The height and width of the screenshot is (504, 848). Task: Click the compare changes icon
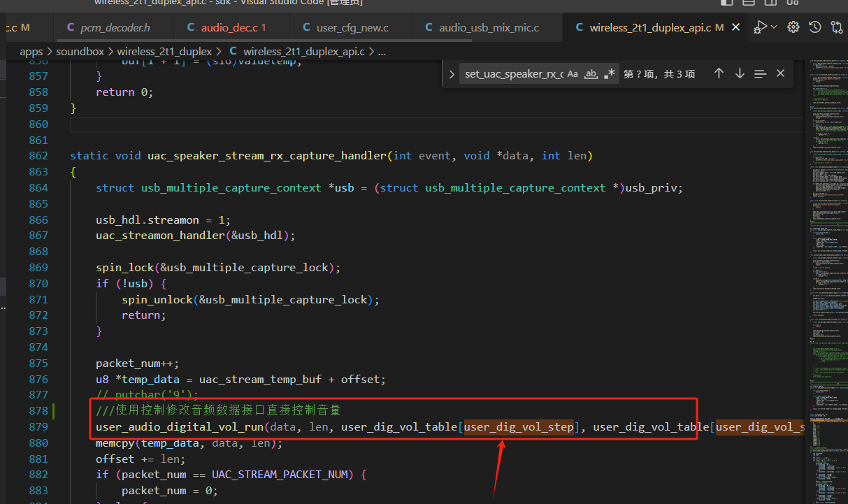tap(837, 27)
